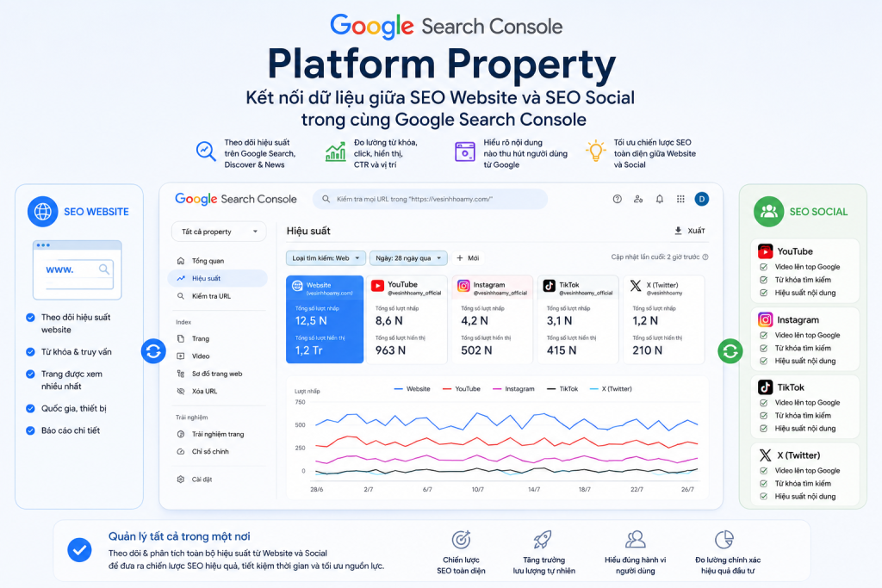Image resolution: width=882 pixels, height=588 pixels.
Task: Click the help question mark icon
Action: coord(617,199)
